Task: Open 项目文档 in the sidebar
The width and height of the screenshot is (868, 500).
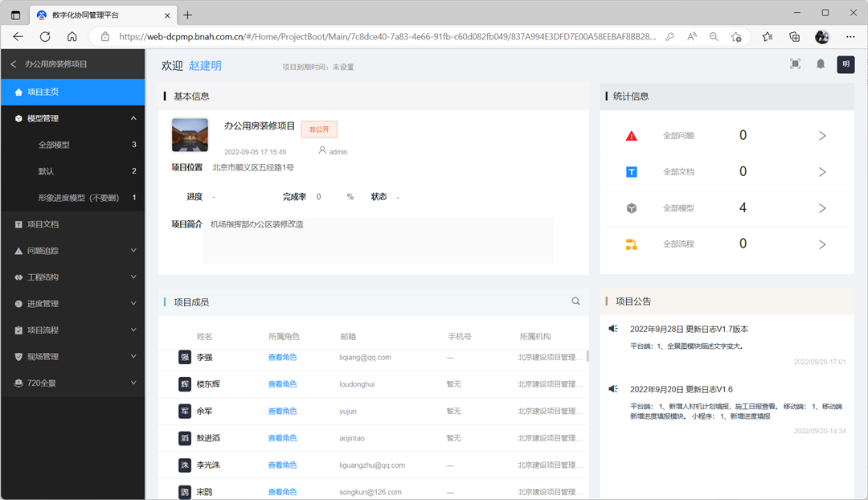Action: [43, 224]
